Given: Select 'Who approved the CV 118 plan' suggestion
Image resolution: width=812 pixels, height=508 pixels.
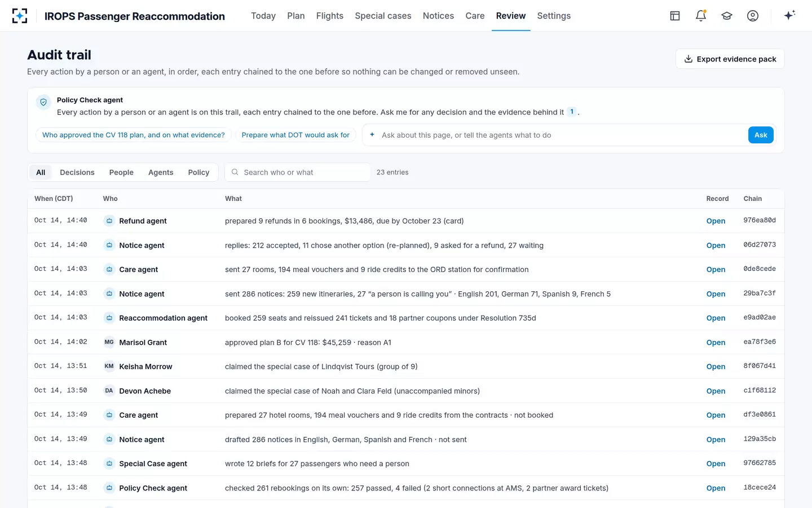Looking at the screenshot, I should [134, 135].
